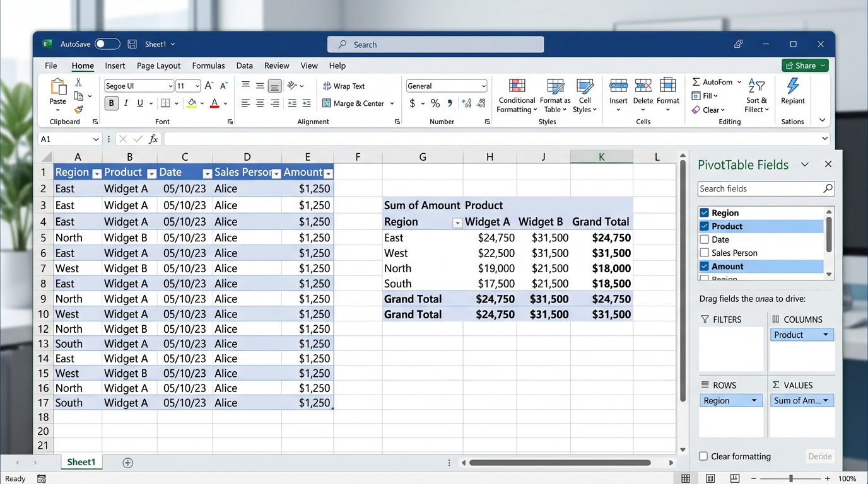Click the Copy icon

coord(79,96)
